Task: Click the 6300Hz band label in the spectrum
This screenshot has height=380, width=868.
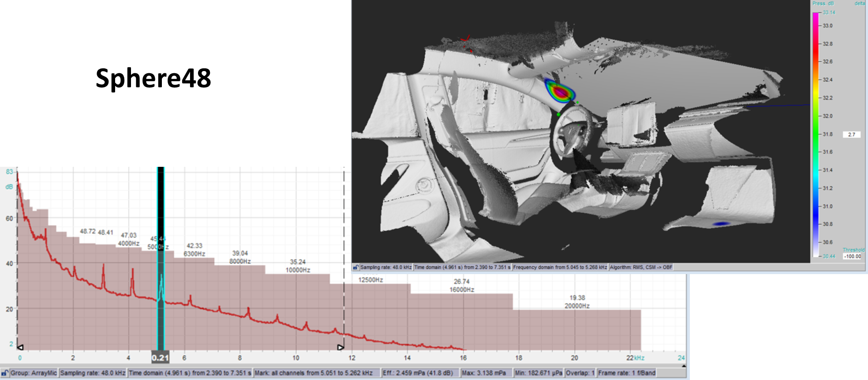Action: 195,254
